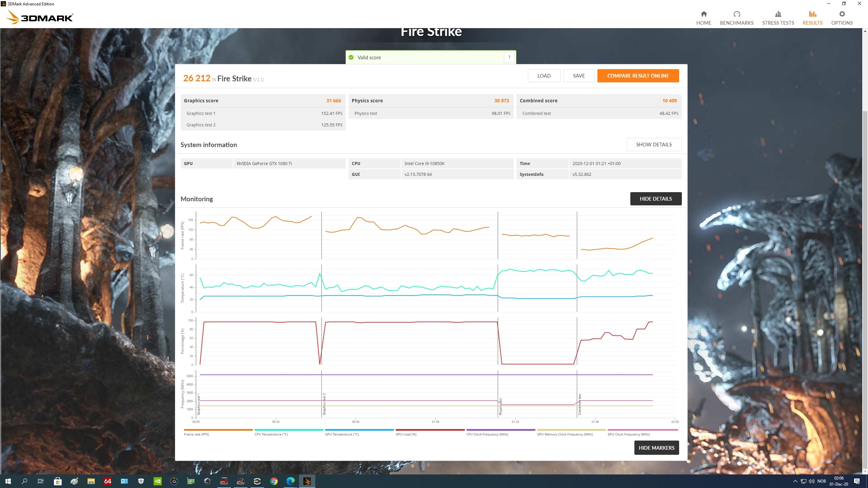Expand the hidden tray icons chevron
868x488 pixels.
point(795,481)
